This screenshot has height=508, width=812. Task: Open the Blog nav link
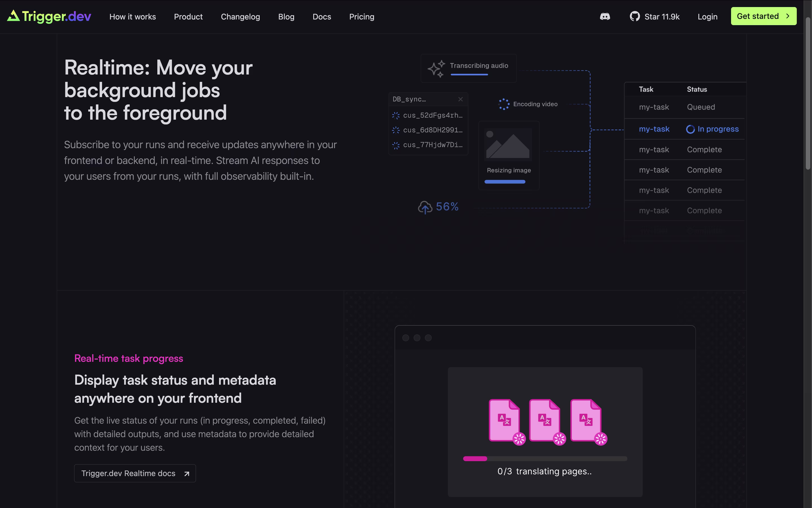[x=286, y=16]
